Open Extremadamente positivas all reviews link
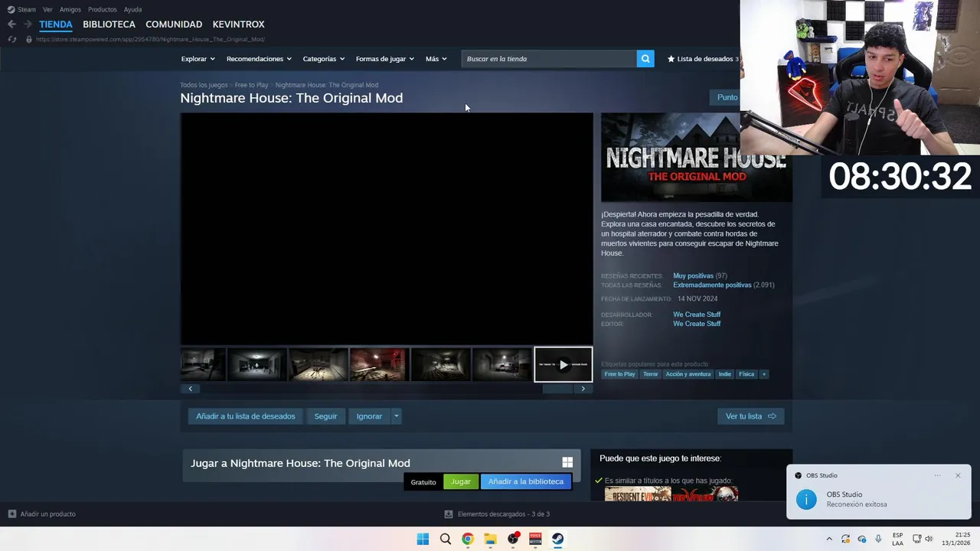 pyautogui.click(x=712, y=285)
